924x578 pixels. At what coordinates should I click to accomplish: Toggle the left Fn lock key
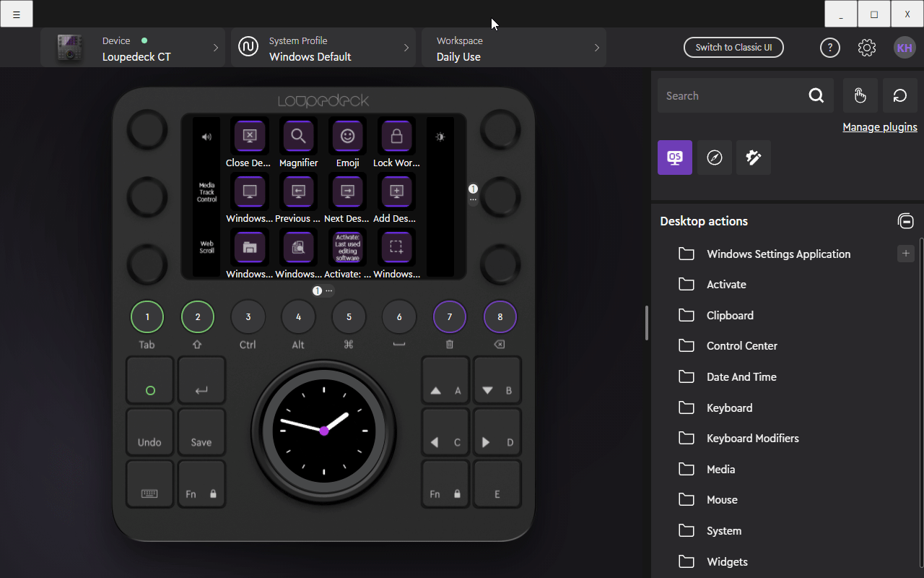[x=201, y=484]
